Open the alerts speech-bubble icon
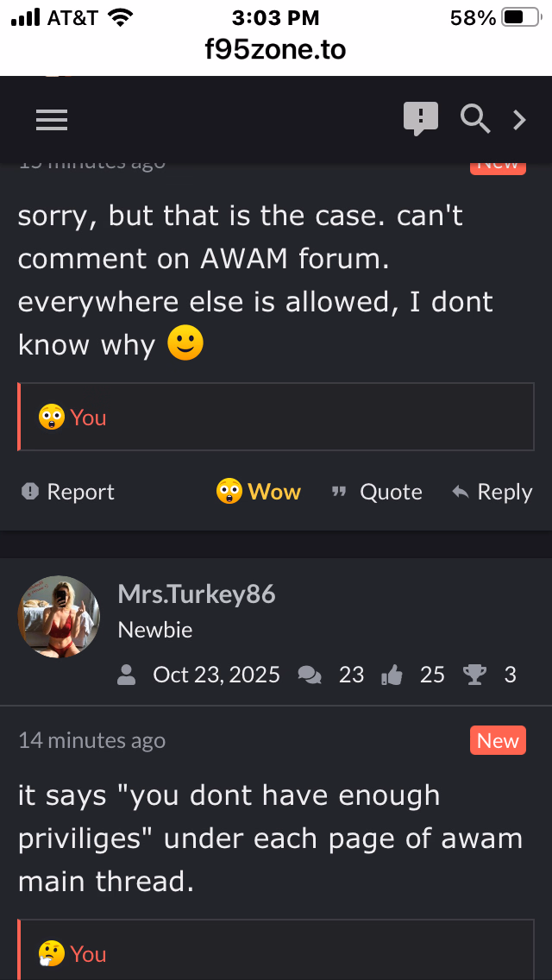 420,119
